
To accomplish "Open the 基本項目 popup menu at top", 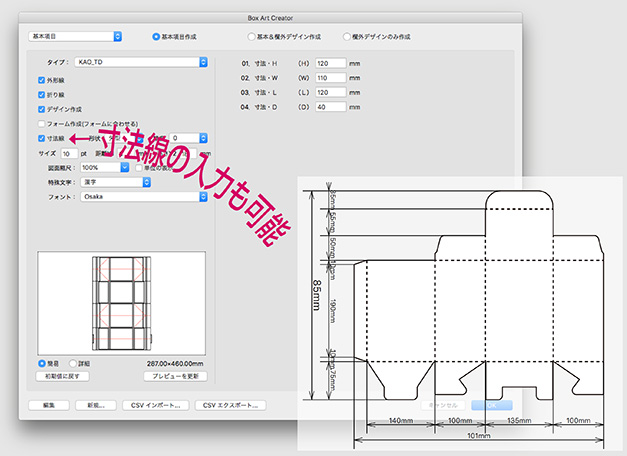I will [x=76, y=36].
